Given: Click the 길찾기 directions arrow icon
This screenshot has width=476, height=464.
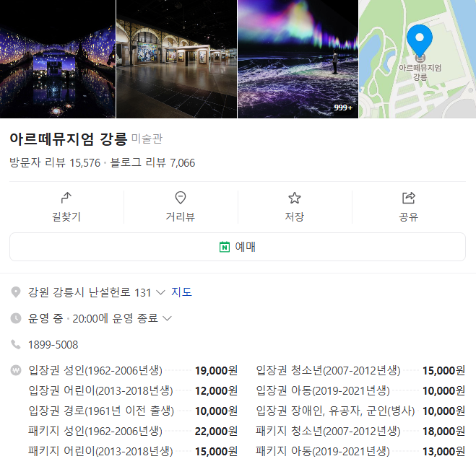Looking at the screenshot, I should [x=66, y=198].
